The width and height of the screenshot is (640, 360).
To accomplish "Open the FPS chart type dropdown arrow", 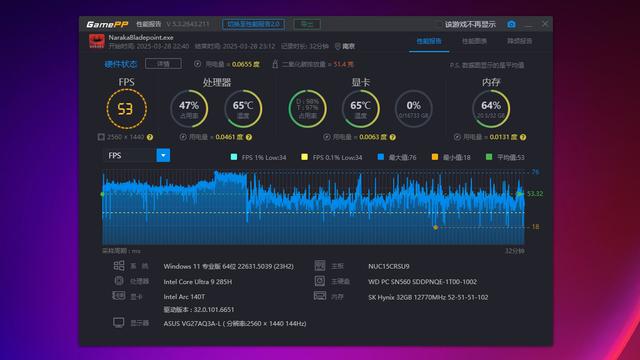I will tap(163, 156).
